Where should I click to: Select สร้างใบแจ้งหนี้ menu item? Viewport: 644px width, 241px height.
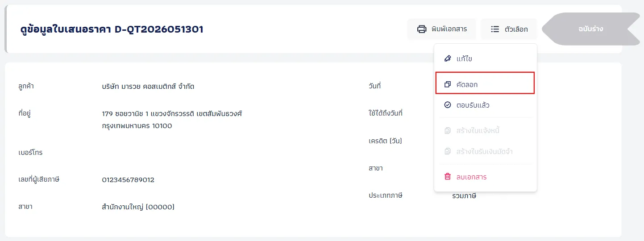[x=485, y=131]
